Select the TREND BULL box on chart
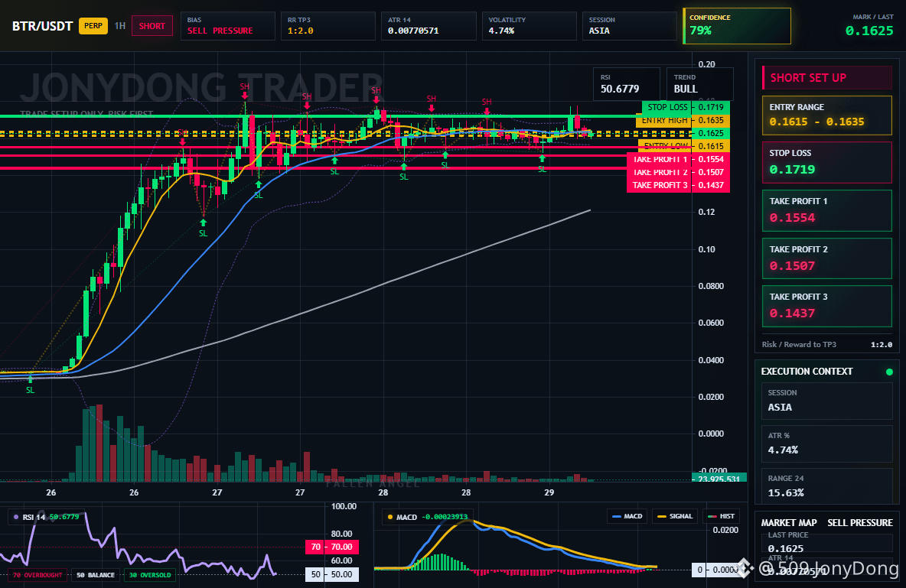Image resolution: width=906 pixels, height=588 pixels. (x=699, y=84)
